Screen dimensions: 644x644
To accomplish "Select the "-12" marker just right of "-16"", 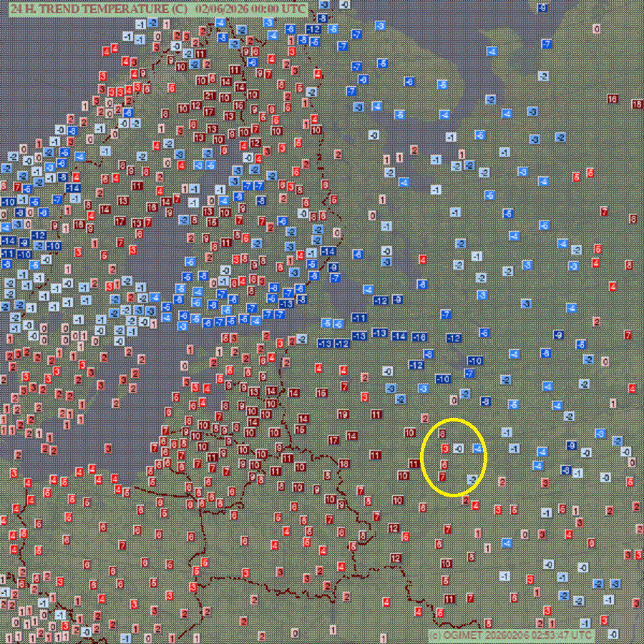I will tap(454, 338).
